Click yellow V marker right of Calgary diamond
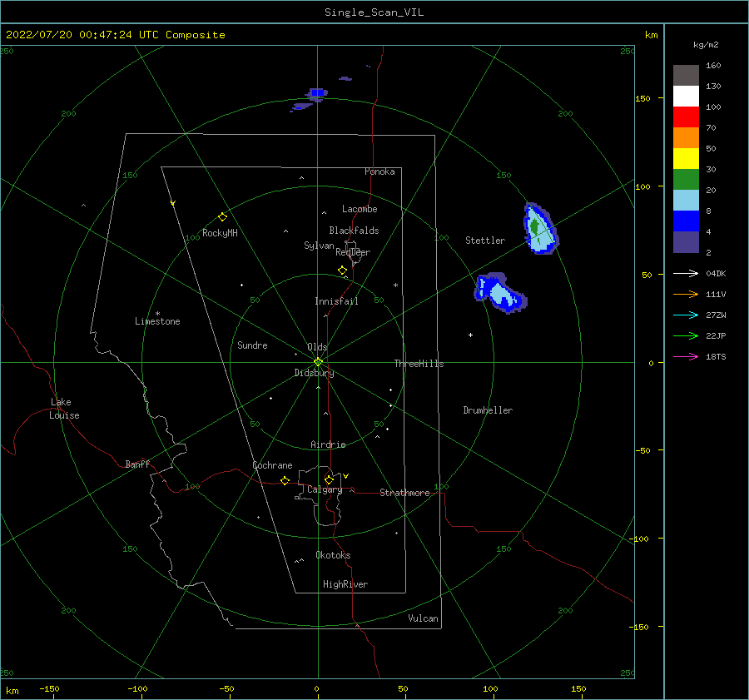 [346, 476]
